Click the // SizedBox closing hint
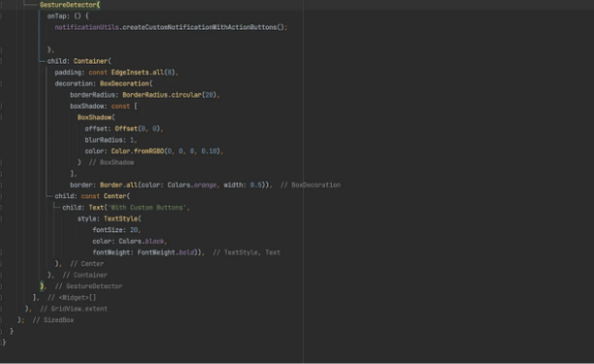The height and width of the screenshot is (364, 594). point(53,320)
